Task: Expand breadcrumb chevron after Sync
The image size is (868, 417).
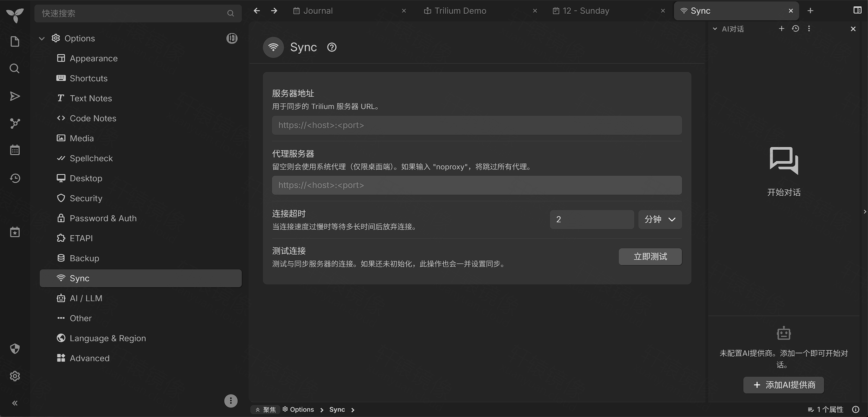Action: point(353,410)
